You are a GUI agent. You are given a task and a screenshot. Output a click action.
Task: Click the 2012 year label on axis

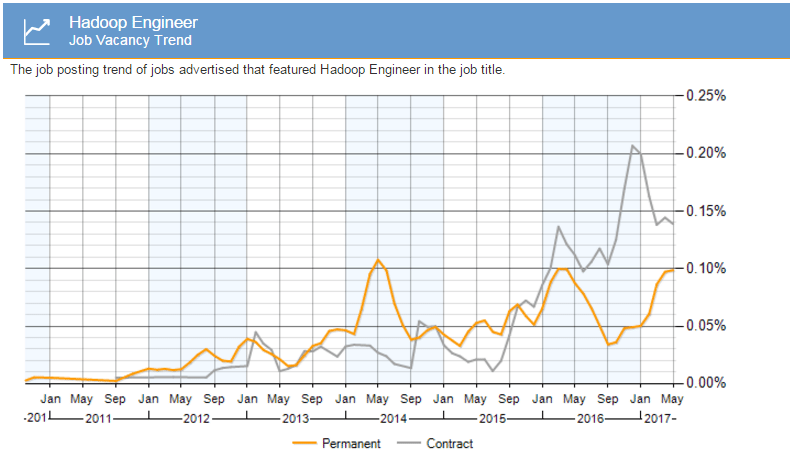(x=197, y=419)
